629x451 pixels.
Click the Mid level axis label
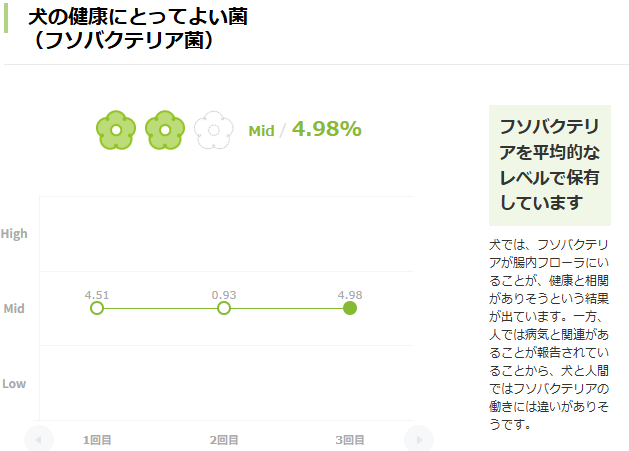pyautogui.click(x=14, y=309)
